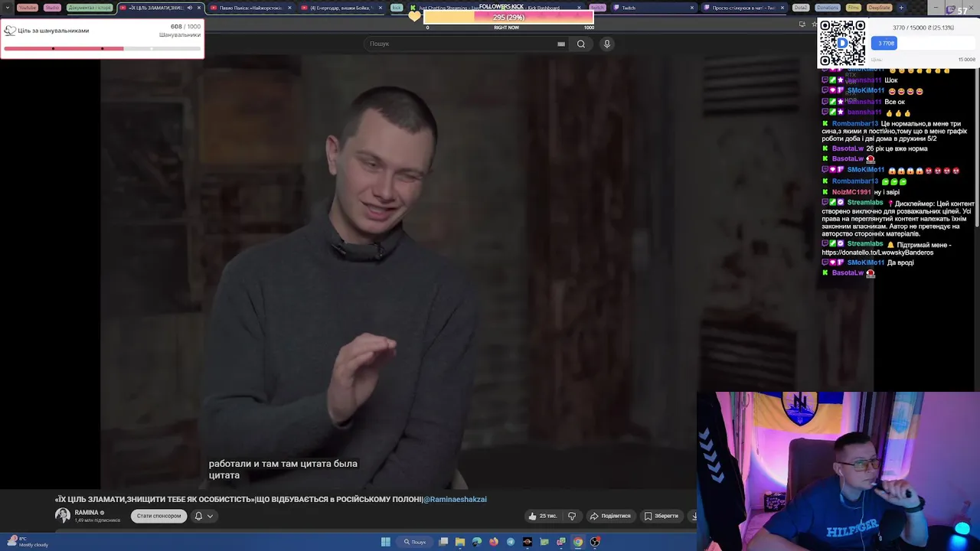Open Firefox from taskbar
This screenshot has height=551, width=980.
pyautogui.click(x=494, y=542)
